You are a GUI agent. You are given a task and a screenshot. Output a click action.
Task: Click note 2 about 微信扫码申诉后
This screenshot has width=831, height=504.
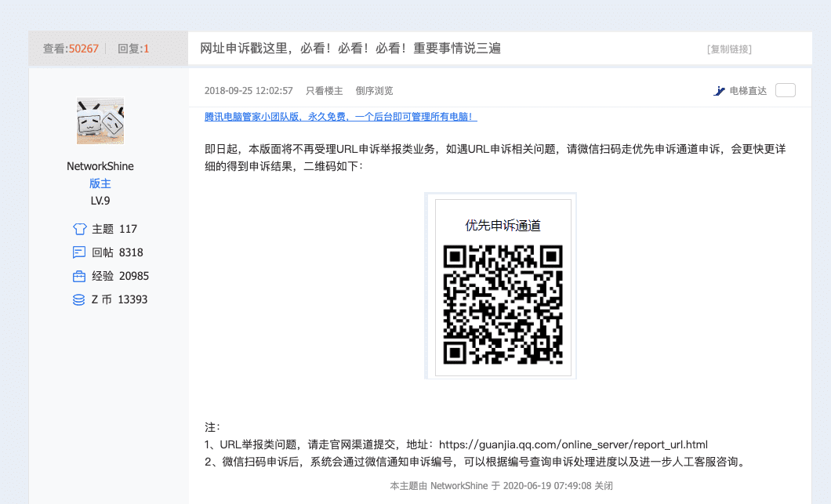pos(477,462)
